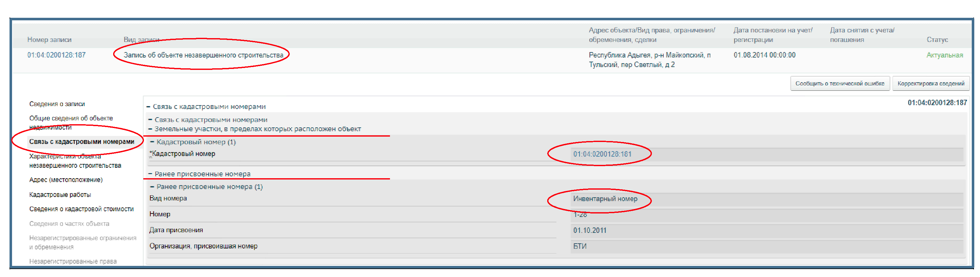Open 'Адрес (местоположение)' sidebar section
980x277 pixels.
(66, 180)
